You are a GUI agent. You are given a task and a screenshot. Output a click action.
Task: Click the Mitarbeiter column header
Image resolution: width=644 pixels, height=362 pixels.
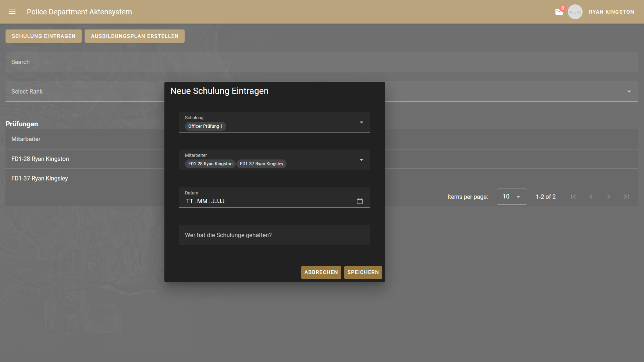point(26,139)
